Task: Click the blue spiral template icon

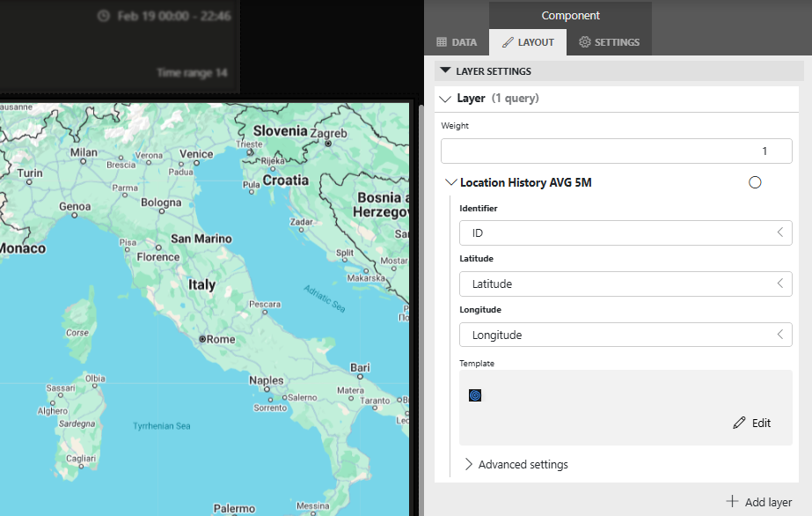Action: pyautogui.click(x=475, y=395)
